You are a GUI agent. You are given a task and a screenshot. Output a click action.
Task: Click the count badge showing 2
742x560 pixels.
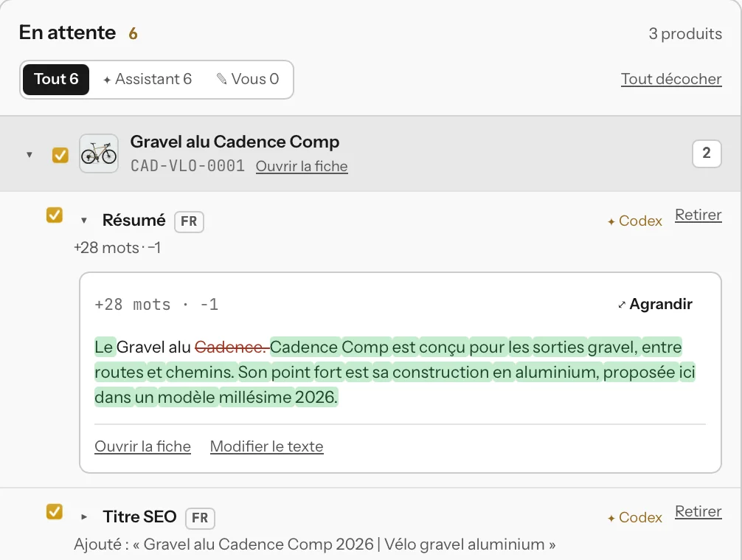coord(707,153)
